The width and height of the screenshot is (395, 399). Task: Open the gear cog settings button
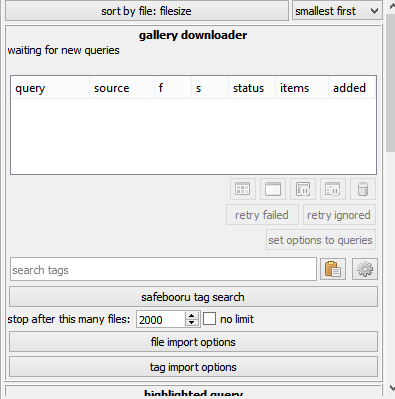(365, 269)
